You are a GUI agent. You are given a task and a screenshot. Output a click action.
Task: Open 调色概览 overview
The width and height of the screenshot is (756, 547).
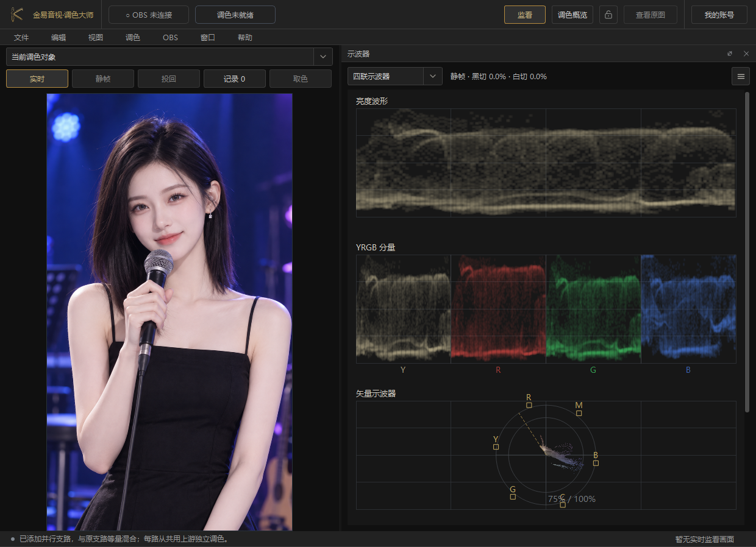tap(572, 15)
